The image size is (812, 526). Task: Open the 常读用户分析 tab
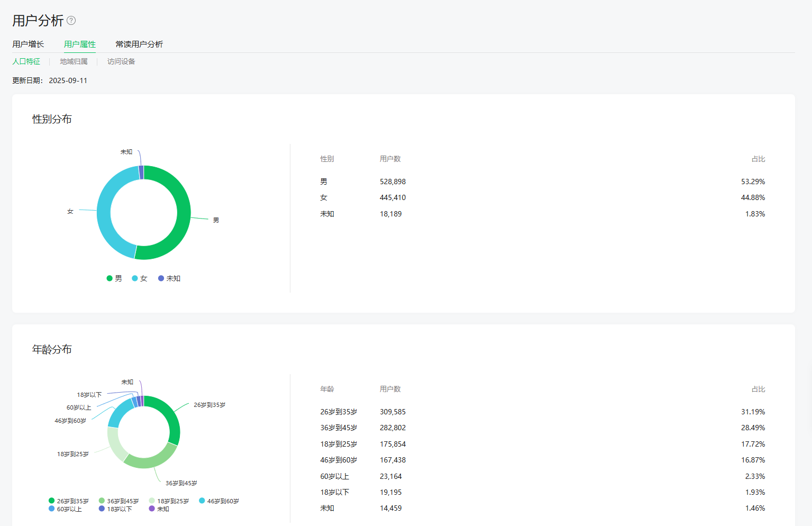[139, 44]
